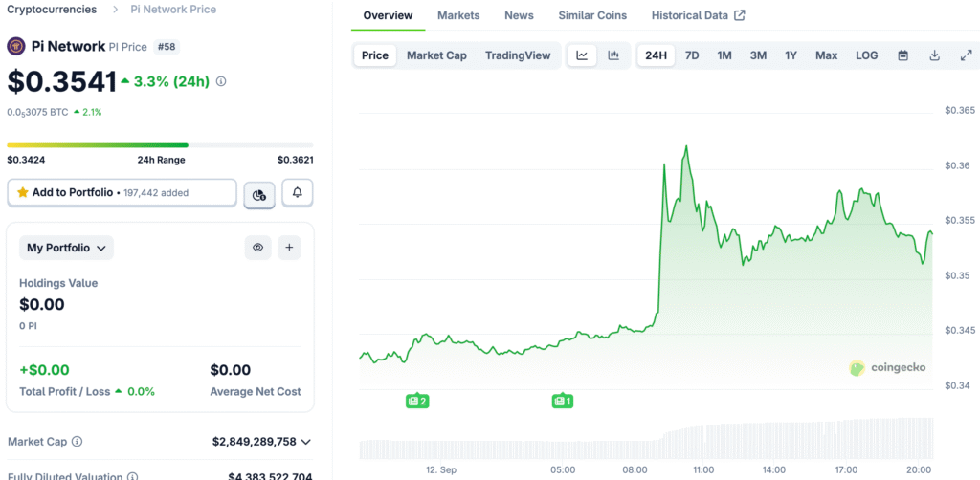
Task: Click the 24h high value $0.3621
Action: tap(295, 160)
